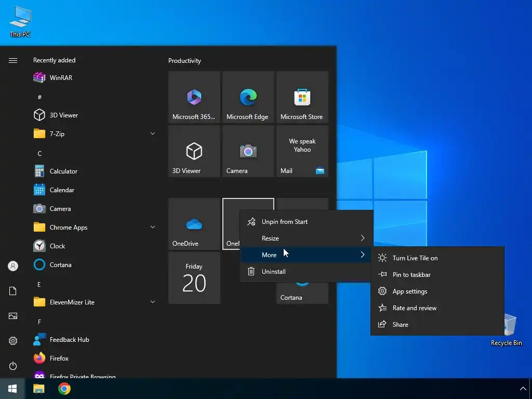Image resolution: width=532 pixels, height=399 pixels.
Task: Open WinRAR from Recently added
Action: 95,78
